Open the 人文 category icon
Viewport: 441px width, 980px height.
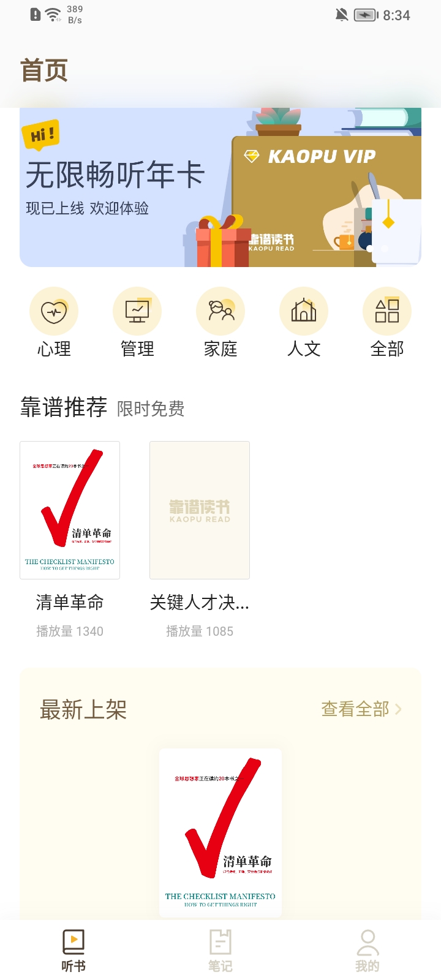click(304, 312)
